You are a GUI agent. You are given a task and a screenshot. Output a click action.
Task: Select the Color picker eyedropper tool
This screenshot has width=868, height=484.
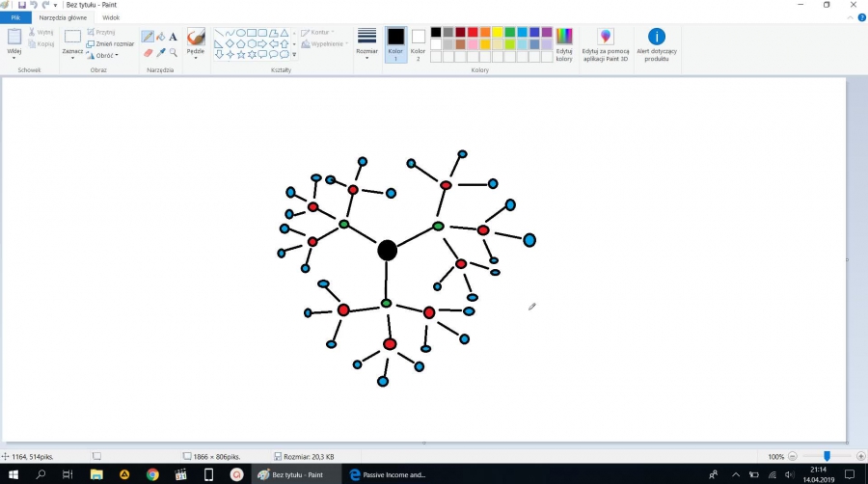click(x=160, y=53)
